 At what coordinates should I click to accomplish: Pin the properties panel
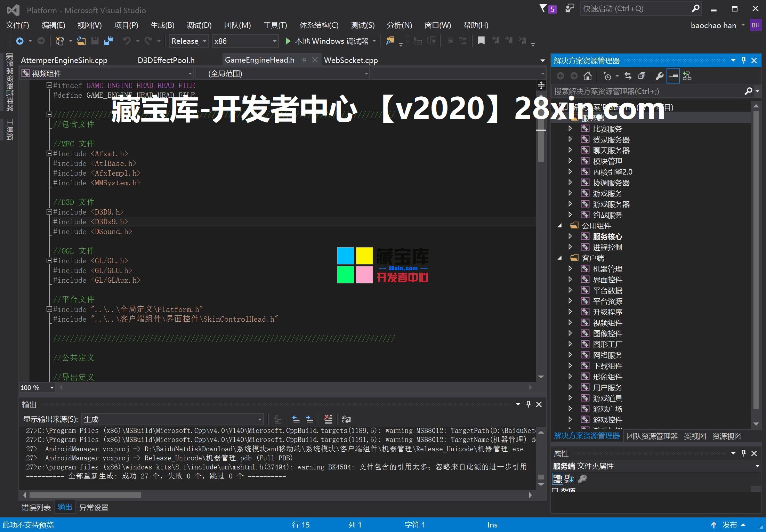(744, 453)
